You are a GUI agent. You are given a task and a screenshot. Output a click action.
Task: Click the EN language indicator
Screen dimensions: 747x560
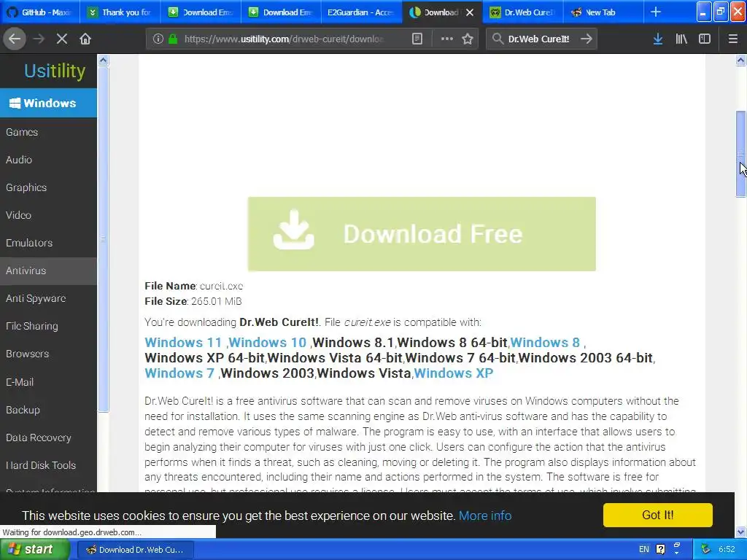point(643,549)
